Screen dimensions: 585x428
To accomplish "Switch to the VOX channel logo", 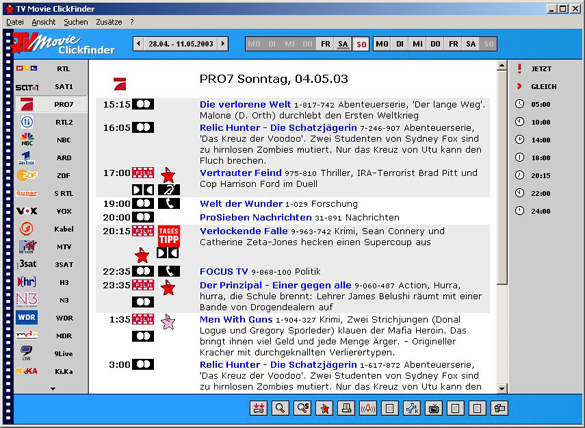I will tap(26, 211).
